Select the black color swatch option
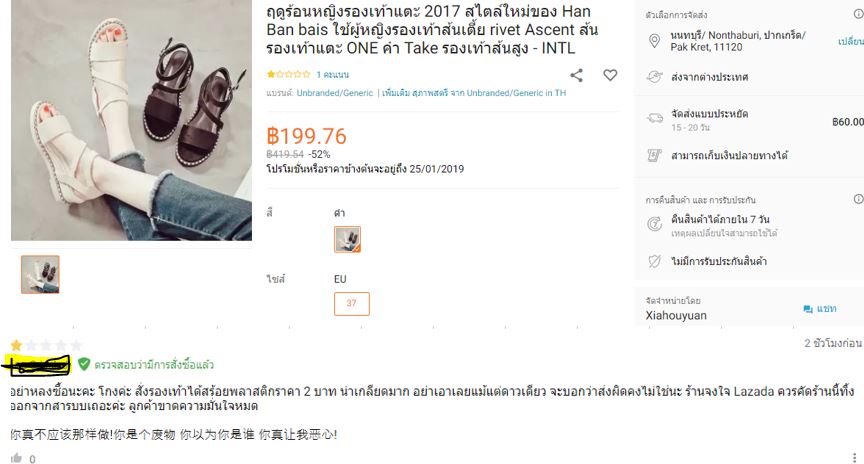 tap(347, 239)
